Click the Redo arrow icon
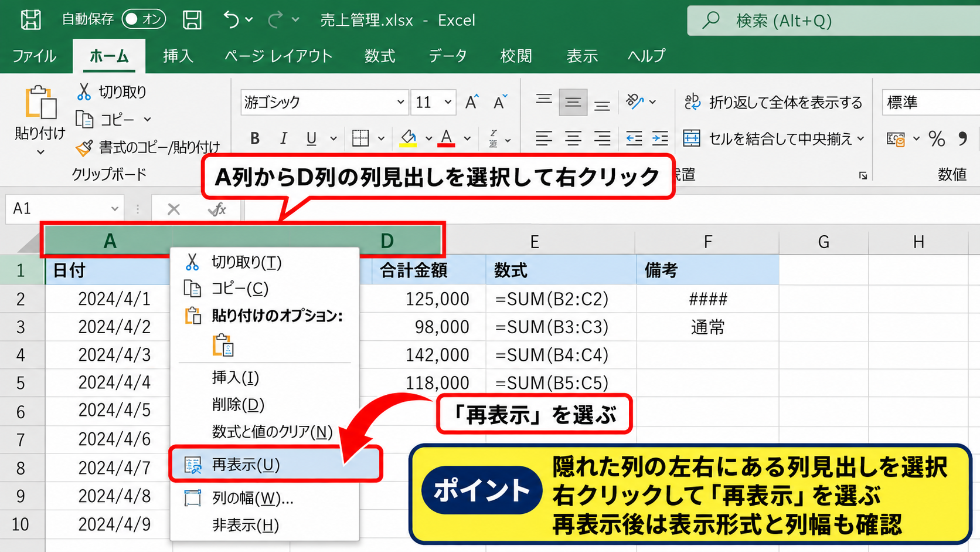The image size is (980, 552). click(275, 20)
